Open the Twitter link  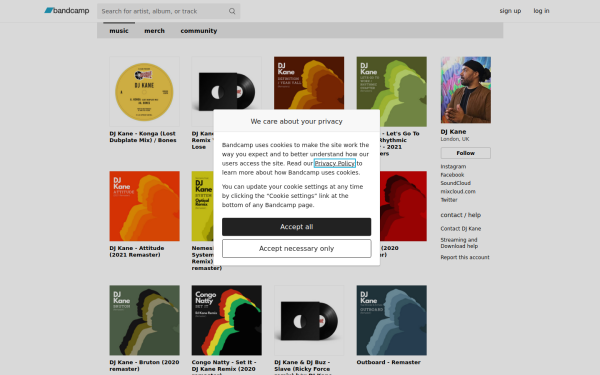click(x=449, y=200)
